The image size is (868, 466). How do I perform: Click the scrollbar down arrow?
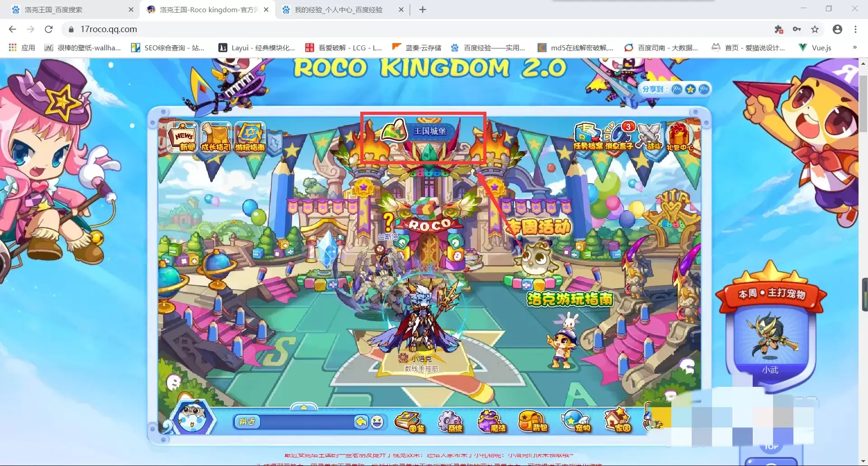click(863, 461)
